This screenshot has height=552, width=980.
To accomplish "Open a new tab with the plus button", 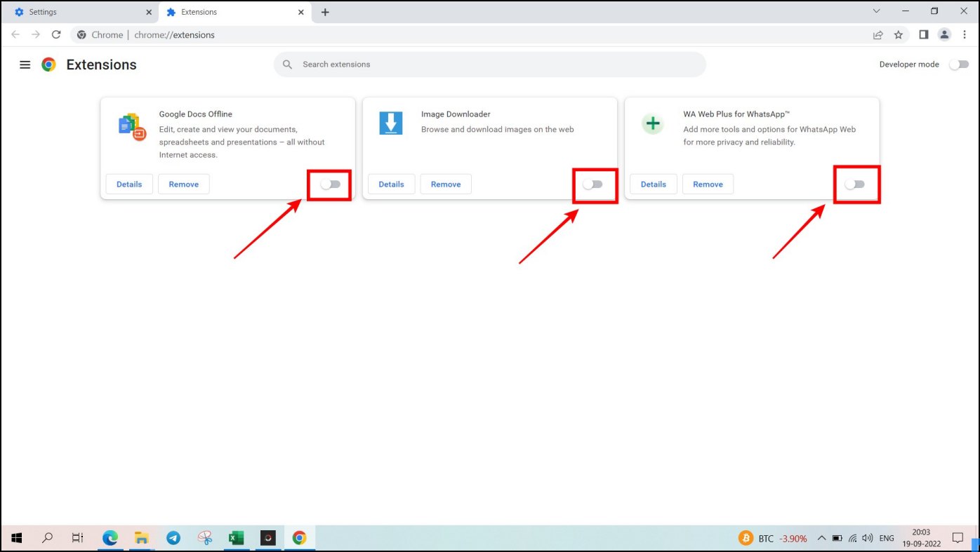I will [x=325, y=12].
